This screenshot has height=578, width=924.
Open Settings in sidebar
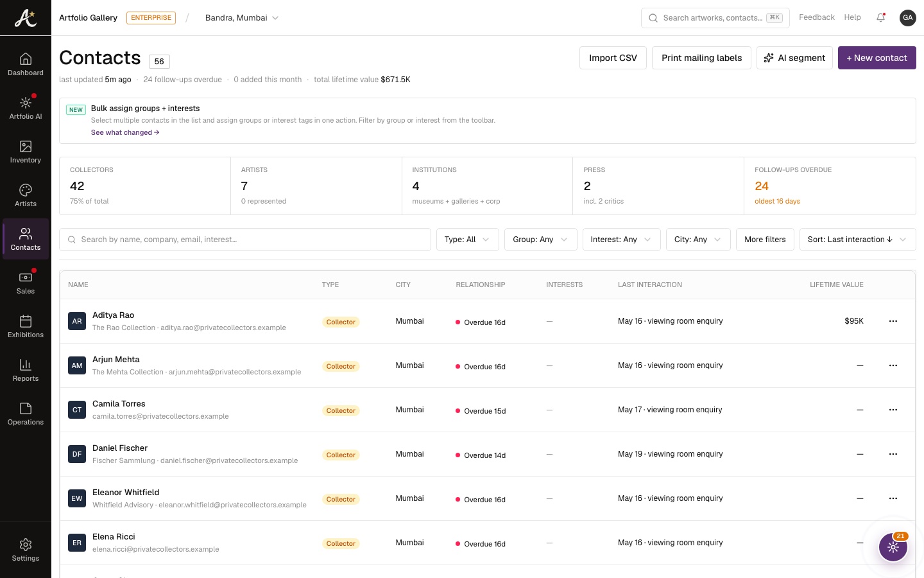26,550
